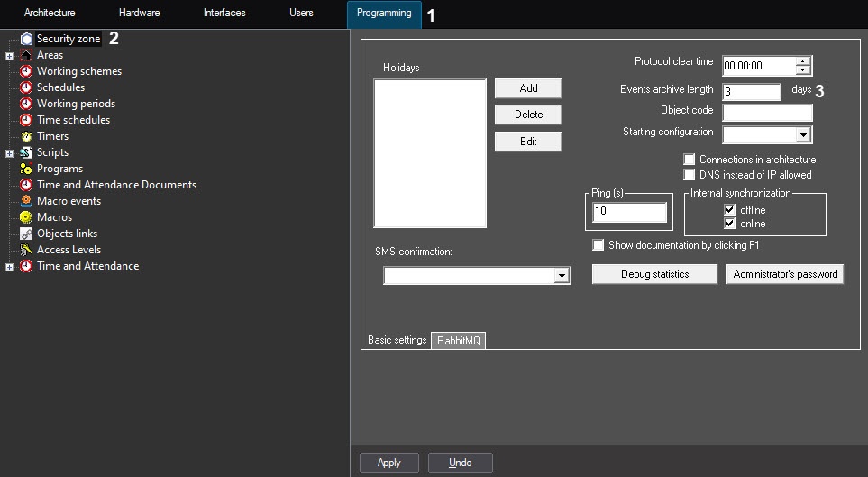868x477 pixels.
Task: Switch to the Hardware tab
Action: click(139, 13)
